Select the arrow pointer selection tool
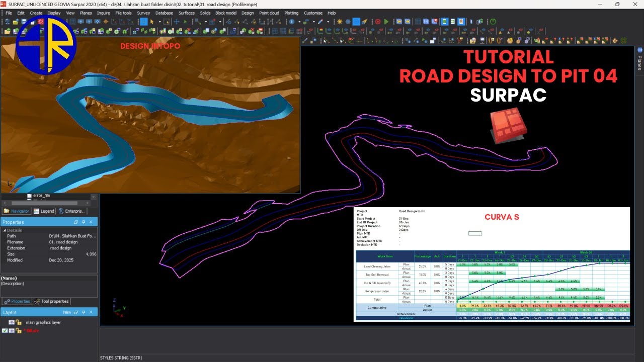 152,22
